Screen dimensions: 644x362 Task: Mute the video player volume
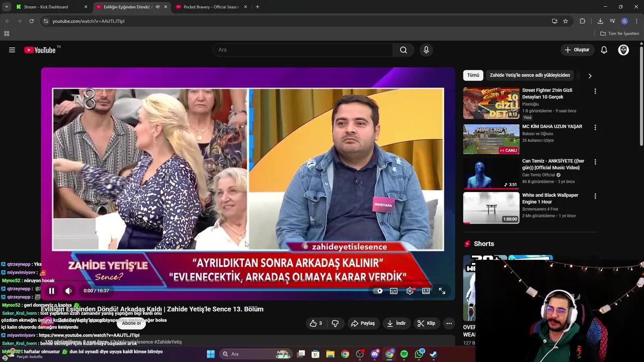tap(68, 291)
